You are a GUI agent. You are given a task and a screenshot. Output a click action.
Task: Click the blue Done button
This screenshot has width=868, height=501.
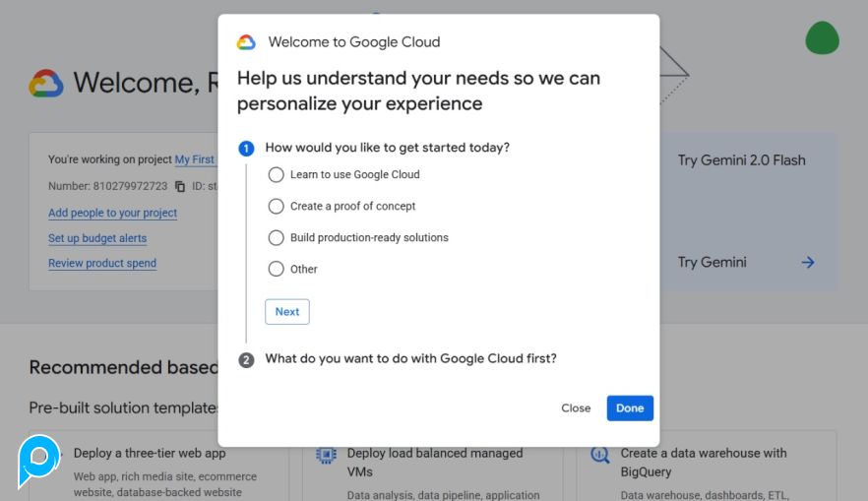coord(630,408)
